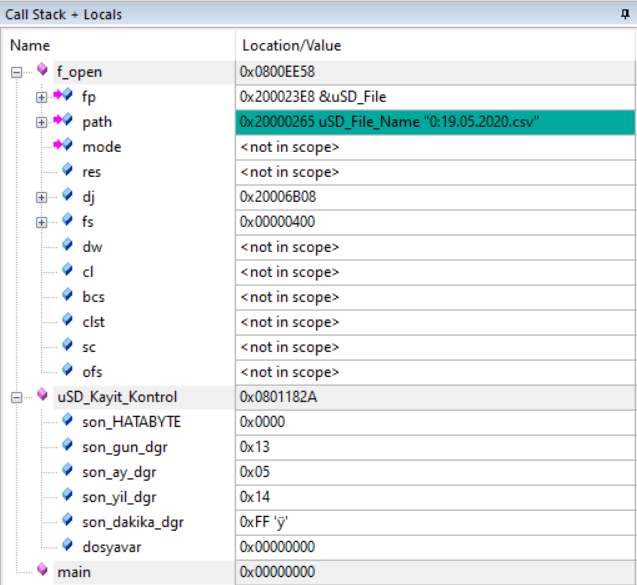
Task: Click the uSD_Kayit_Kontrol address 0x0801182A
Action: tap(278, 397)
